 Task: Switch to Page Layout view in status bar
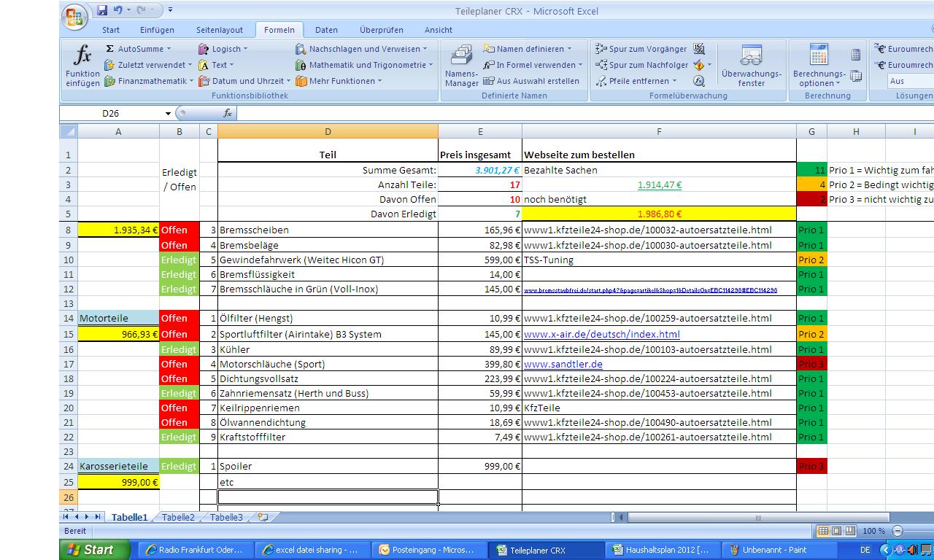[836, 531]
